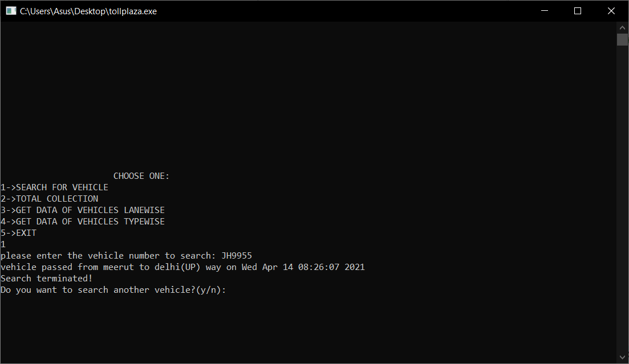Click the scrollbar up arrow
629x364 pixels.
pyautogui.click(x=622, y=27)
